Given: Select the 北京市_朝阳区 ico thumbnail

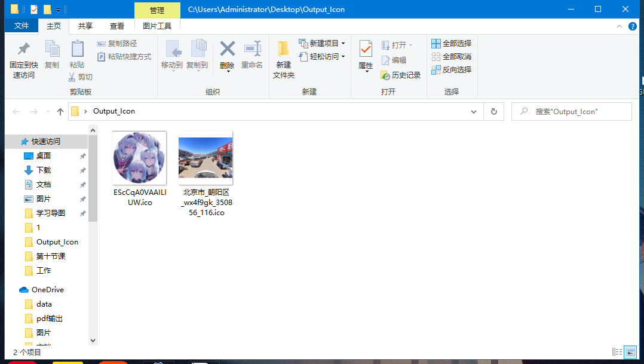Looking at the screenshot, I should pos(206,158).
